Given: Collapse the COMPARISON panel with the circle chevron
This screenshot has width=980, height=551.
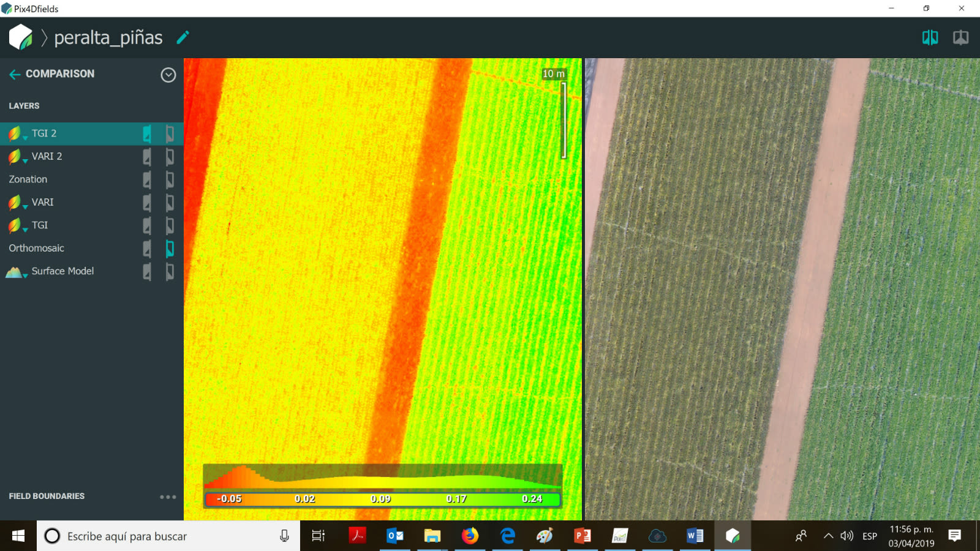Looking at the screenshot, I should 168,75.
